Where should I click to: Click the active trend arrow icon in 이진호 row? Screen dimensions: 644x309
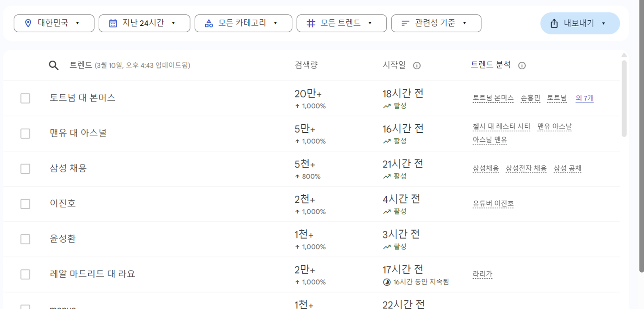[386, 211]
